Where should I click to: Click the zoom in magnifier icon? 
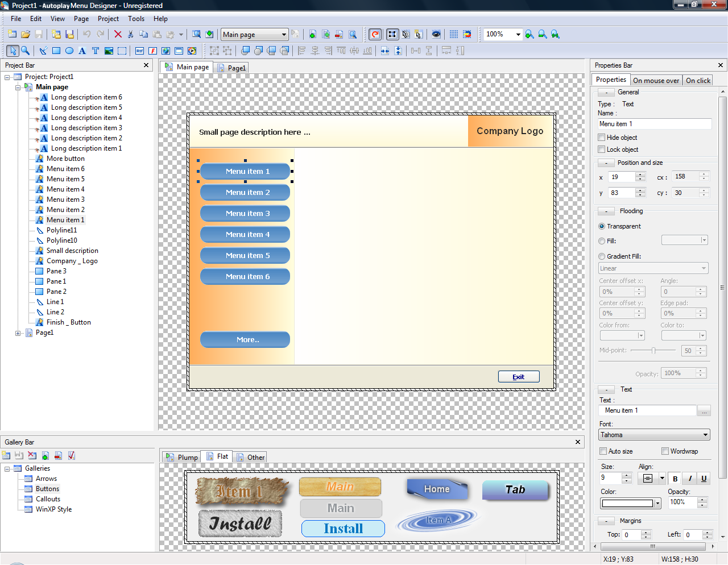click(530, 34)
